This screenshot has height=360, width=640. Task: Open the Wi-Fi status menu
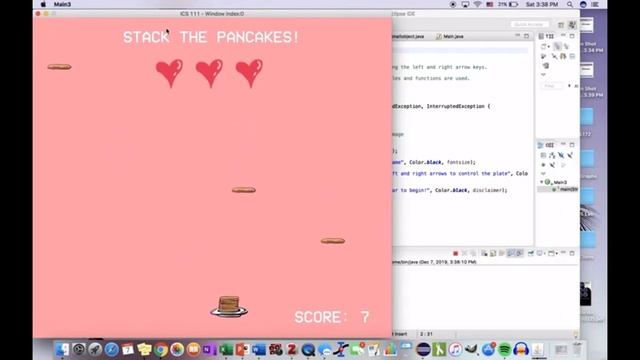point(477,4)
